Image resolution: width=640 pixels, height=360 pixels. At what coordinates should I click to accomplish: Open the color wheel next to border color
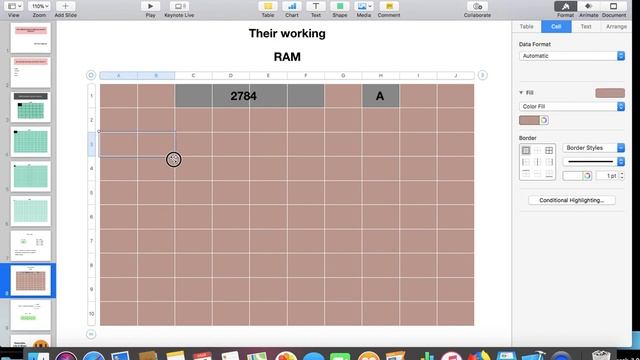point(587,176)
